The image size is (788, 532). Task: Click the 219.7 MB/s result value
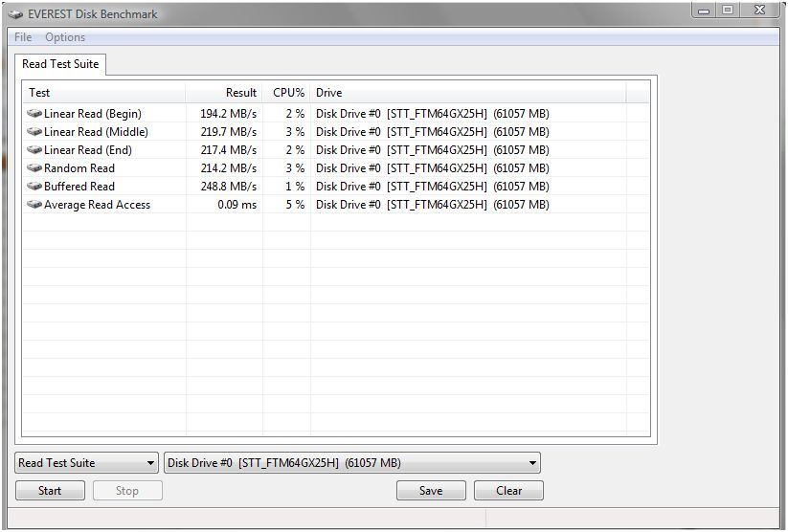pyautogui.click(x=228, y=132)
